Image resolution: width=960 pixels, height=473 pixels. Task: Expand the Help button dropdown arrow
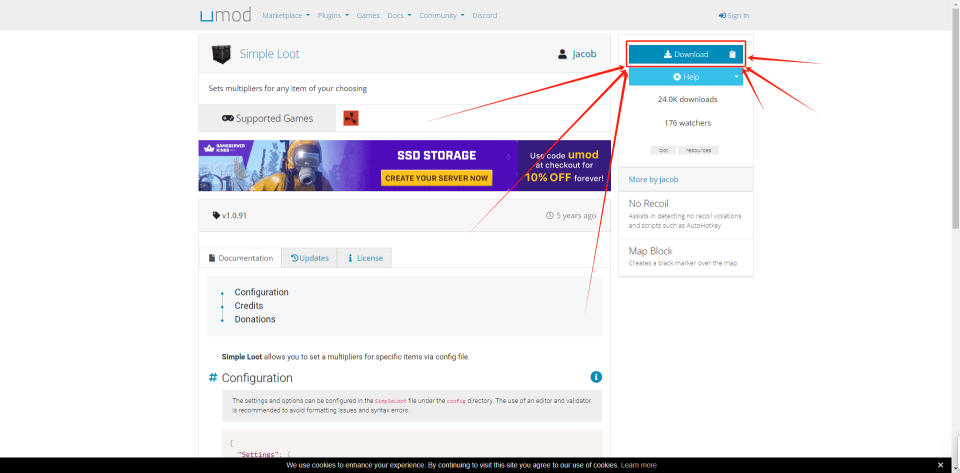737,77
